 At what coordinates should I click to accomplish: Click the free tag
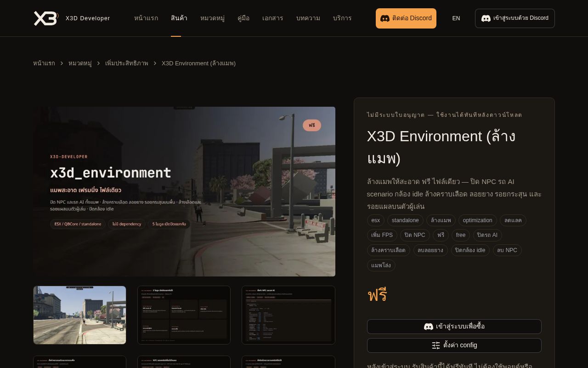[461, 235]
